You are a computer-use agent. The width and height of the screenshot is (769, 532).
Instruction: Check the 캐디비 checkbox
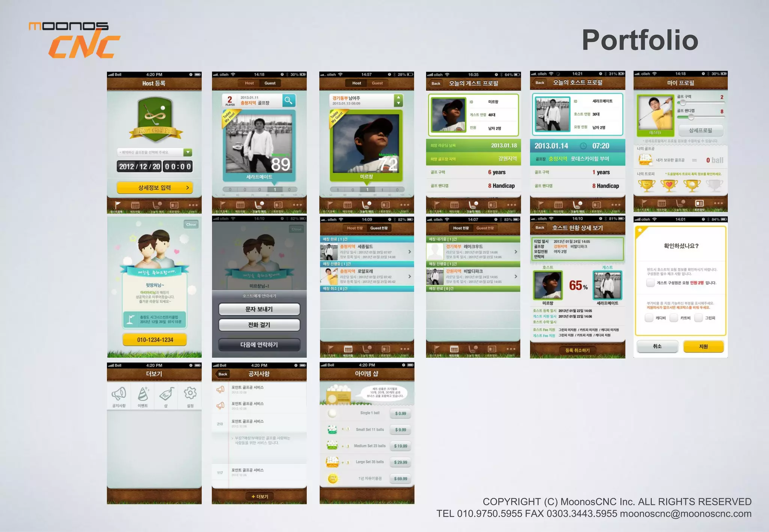(x=649, y=318)
